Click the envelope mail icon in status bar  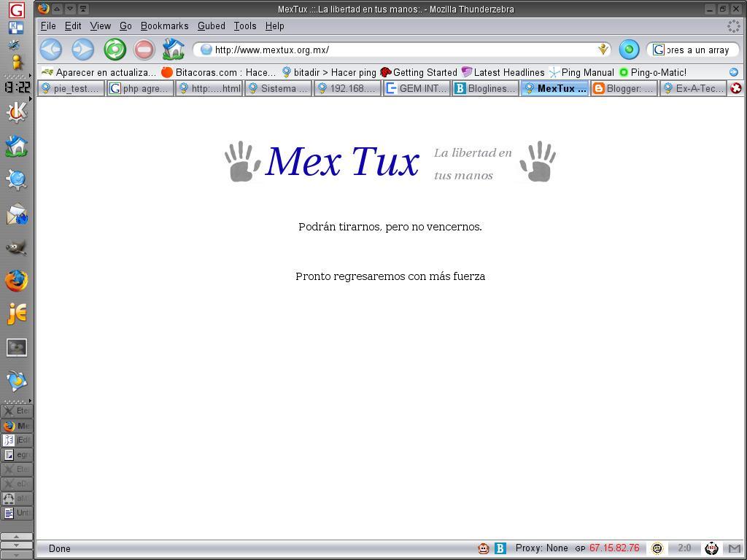point(735,548)
